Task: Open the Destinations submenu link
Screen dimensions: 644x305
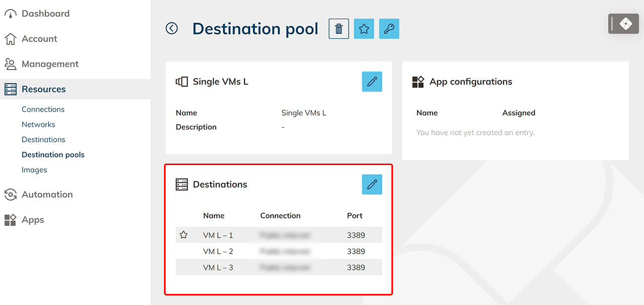Action: [43, 139]
